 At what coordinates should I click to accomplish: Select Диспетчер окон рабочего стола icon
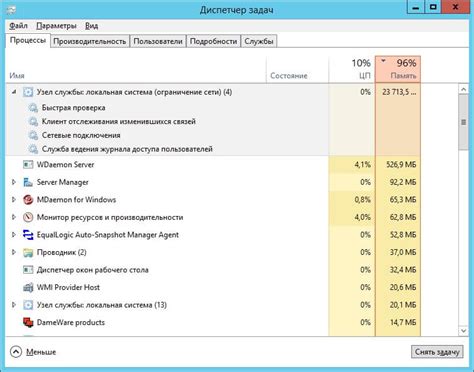coord(28,270)
